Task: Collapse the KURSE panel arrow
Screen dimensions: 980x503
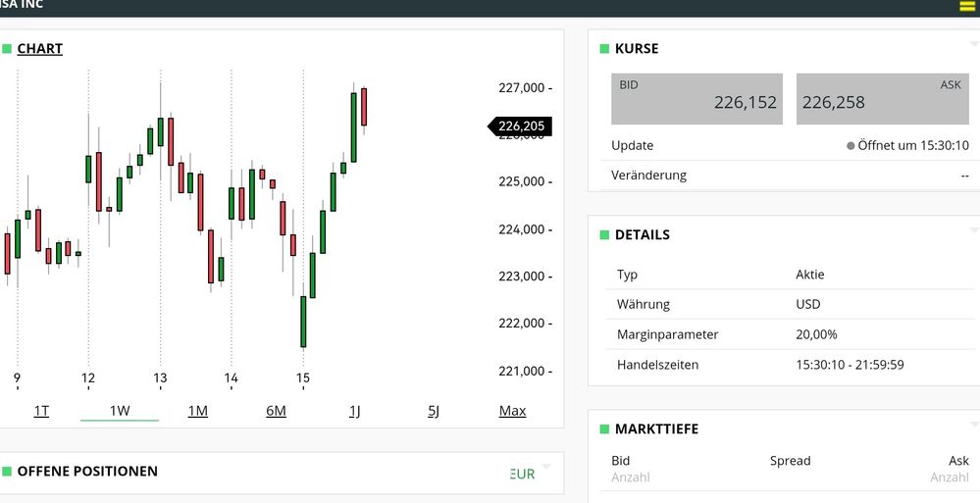Action: (973, 43)
